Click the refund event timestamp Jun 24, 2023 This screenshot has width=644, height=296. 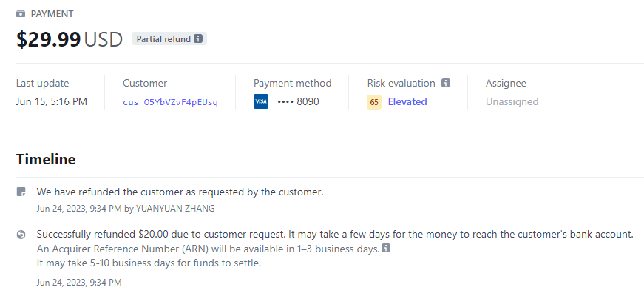point(79,282)
